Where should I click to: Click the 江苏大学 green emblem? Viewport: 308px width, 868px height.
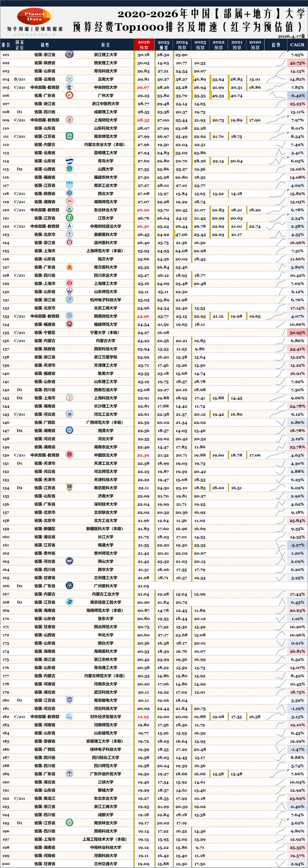[69, 218]
